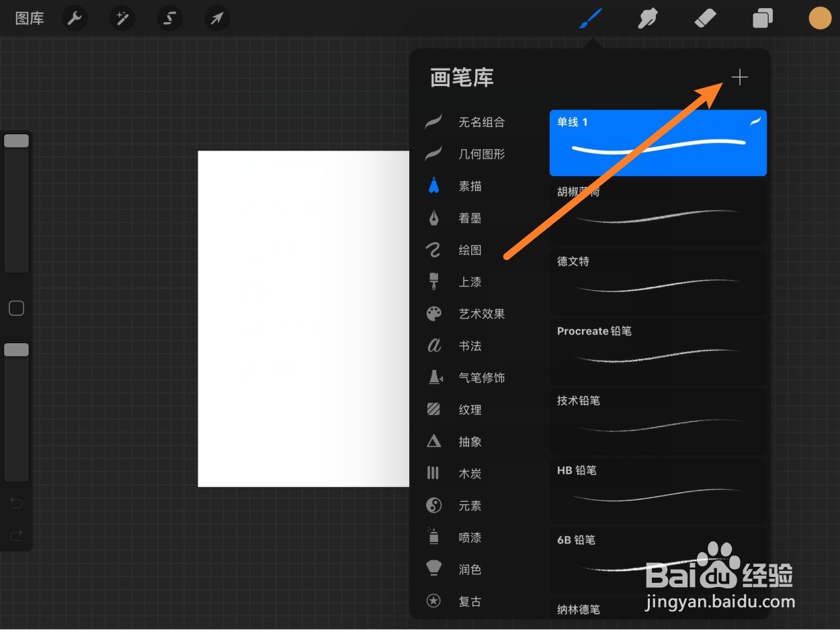This screenshot has width=840, height=630.
Task: Select the 纳林德笔 brush
Action: (658, 608)
